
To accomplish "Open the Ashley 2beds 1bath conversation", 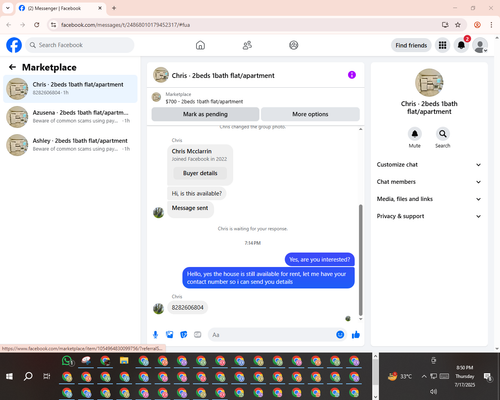I will [x=70, y=145].
